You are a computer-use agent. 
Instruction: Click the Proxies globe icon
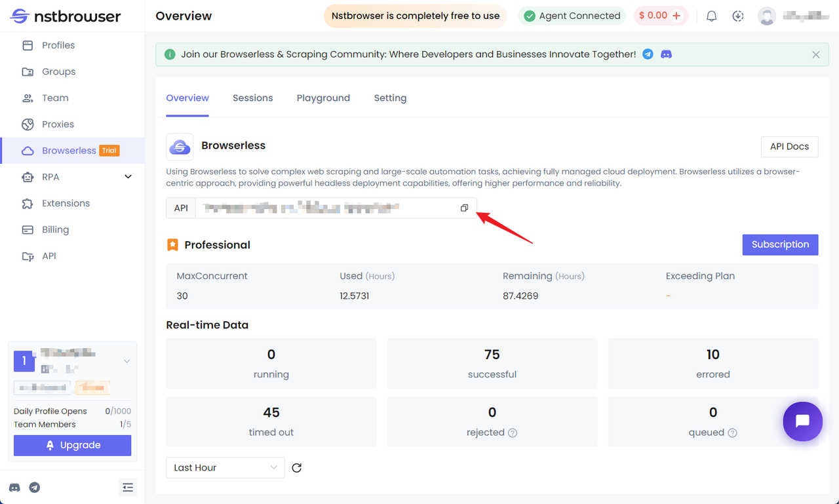click(x=28, y=124)
